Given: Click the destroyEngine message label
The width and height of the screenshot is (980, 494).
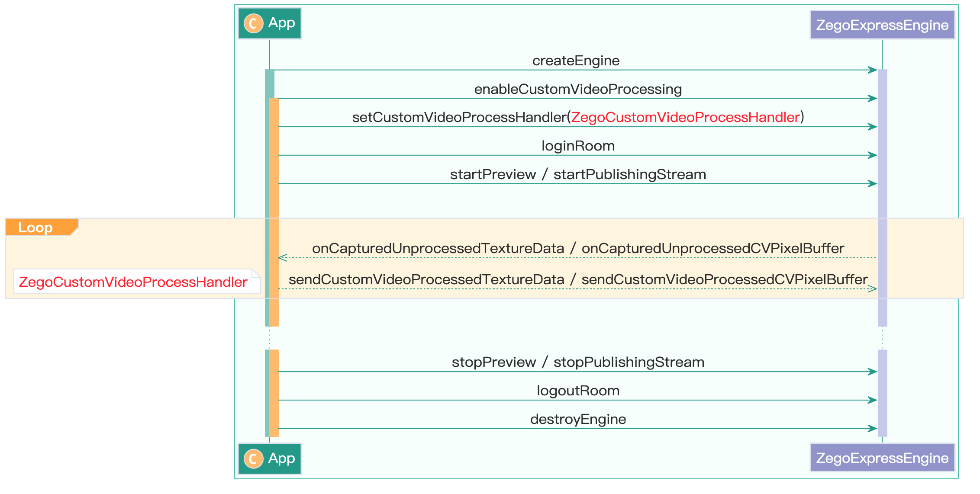Looking at the screenshot, I should (578, 419).
